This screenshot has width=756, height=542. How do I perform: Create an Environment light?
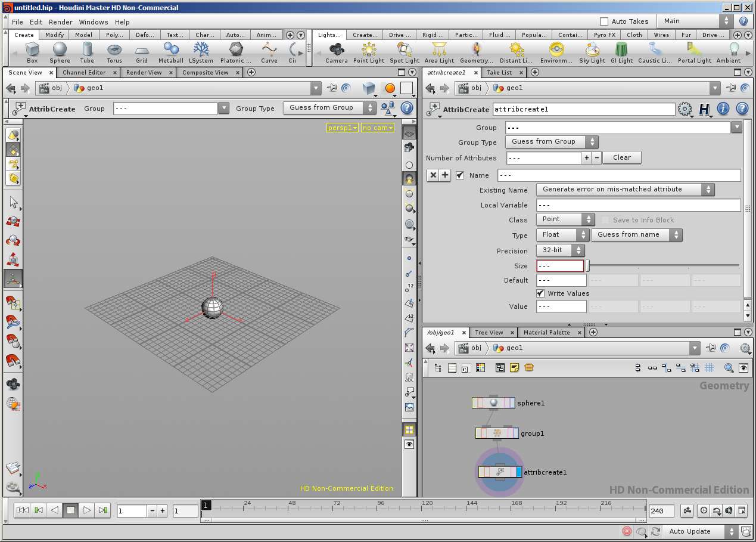tap(557, 52)
